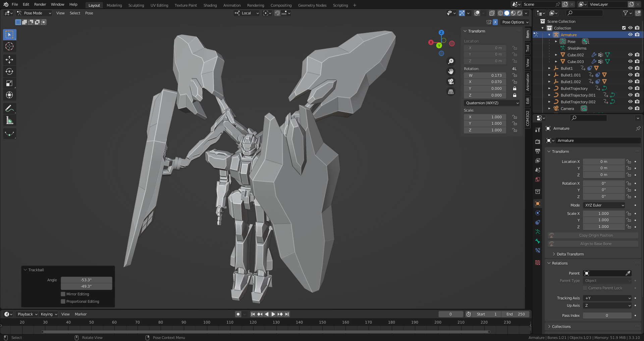Open the Object properties tab
The height and width of the screenshot is (341, 644).
coord(538,204)
